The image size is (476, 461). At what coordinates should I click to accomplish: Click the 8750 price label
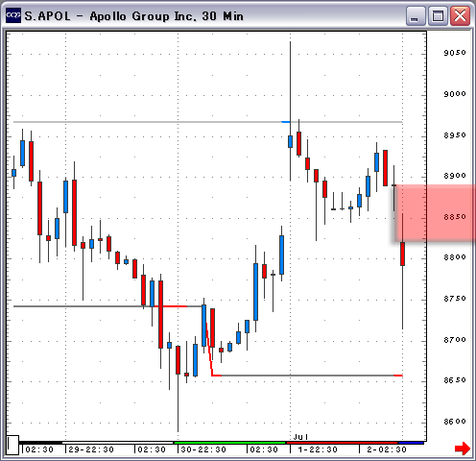point(455,299)
